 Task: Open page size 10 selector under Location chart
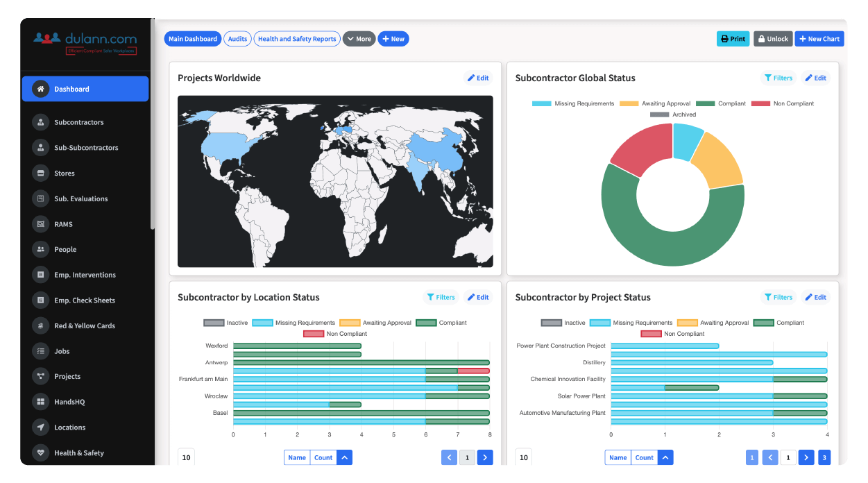pyautogui.click(x=185, y=457)
